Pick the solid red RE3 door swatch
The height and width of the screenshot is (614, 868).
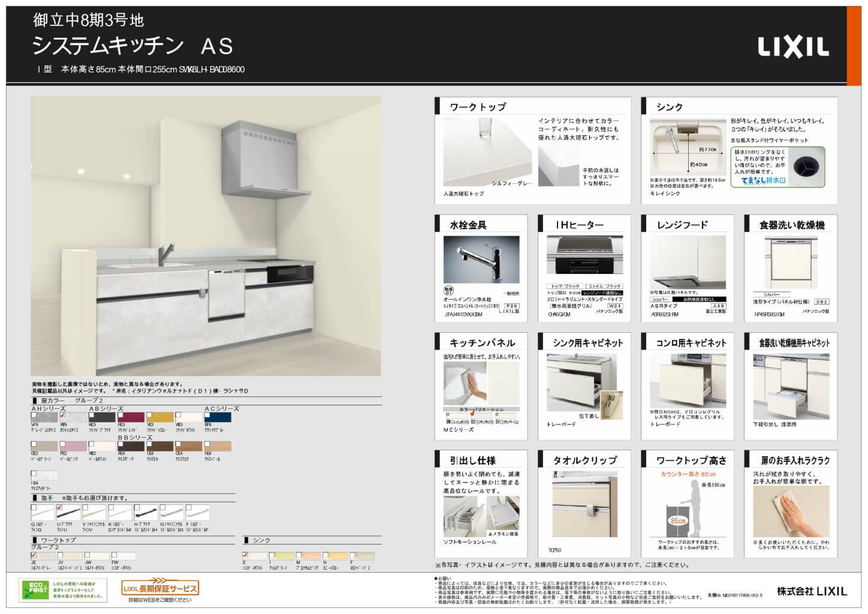coord(131,417)
